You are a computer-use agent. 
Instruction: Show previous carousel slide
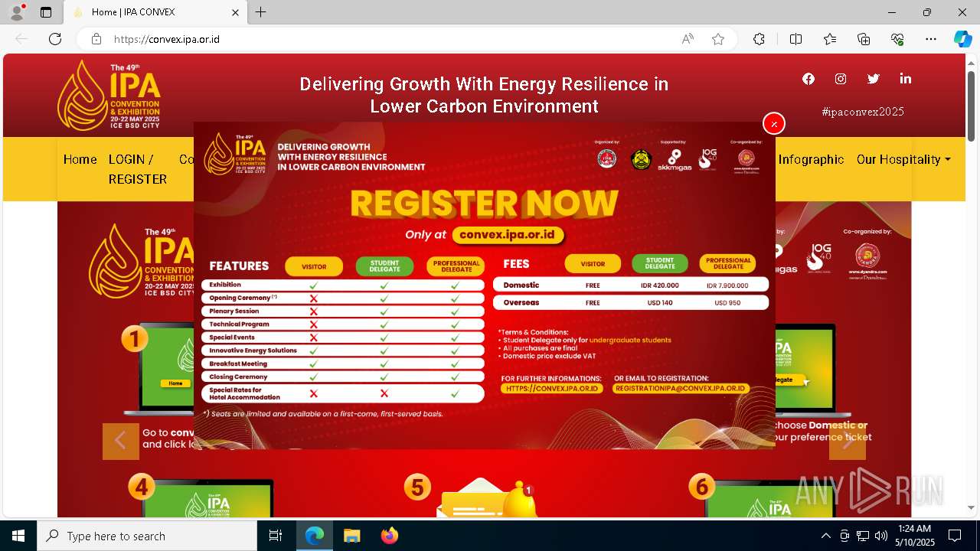point(121,442)
